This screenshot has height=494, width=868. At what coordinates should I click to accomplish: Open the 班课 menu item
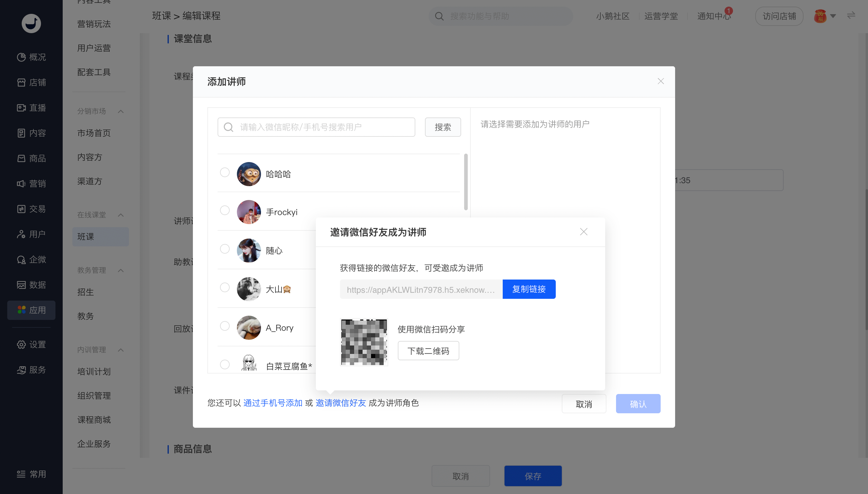click(100, 236)
